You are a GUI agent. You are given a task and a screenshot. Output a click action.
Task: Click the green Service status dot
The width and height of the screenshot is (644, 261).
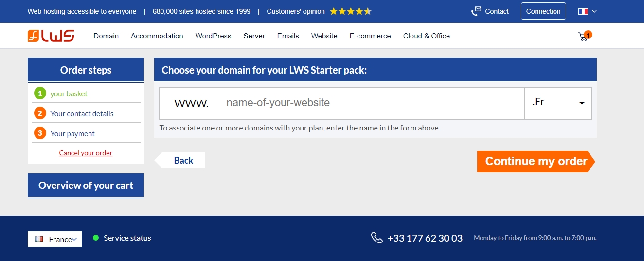click(x=96, y=238)
